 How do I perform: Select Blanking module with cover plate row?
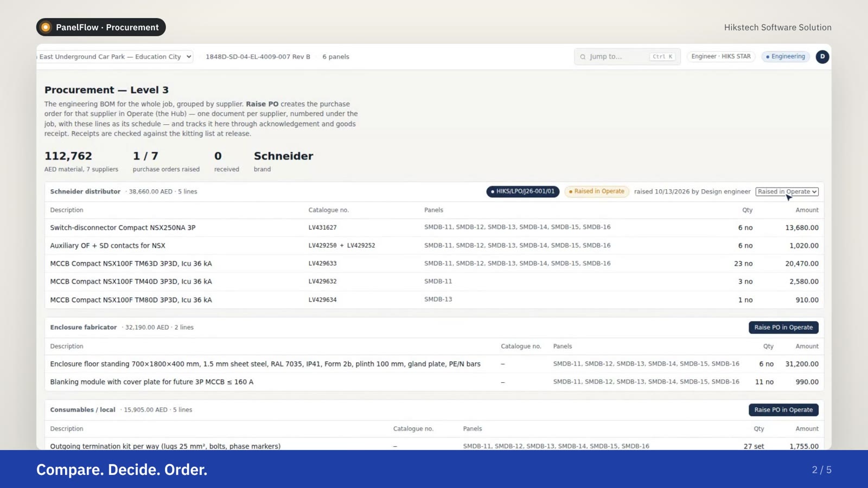coord(434,382)
